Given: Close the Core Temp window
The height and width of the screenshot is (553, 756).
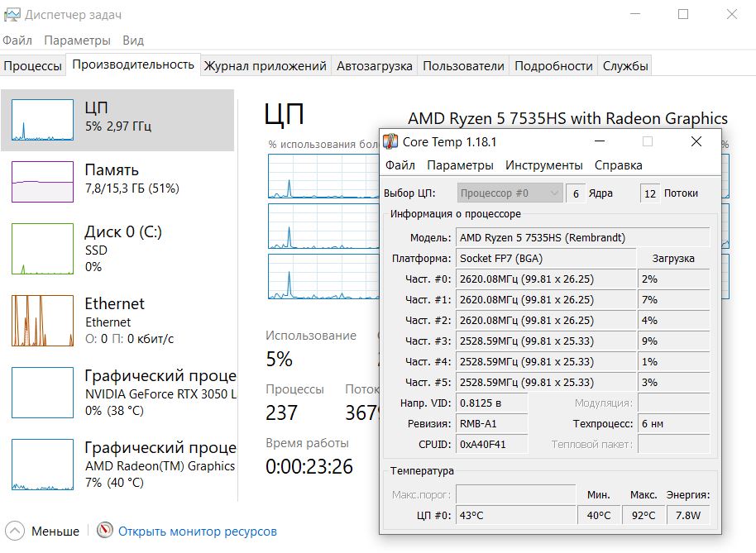Looking at the screenshot, I should coord(696,141).
